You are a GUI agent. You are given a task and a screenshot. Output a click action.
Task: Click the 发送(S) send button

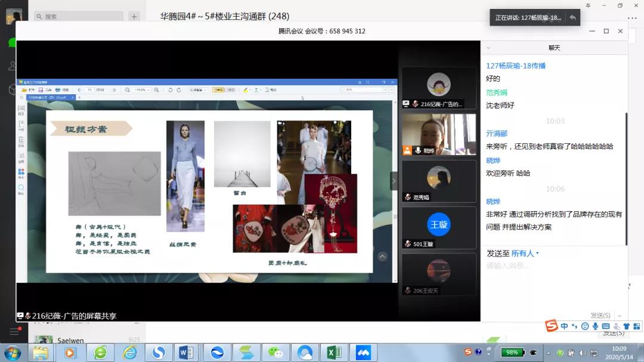[600, 315]
